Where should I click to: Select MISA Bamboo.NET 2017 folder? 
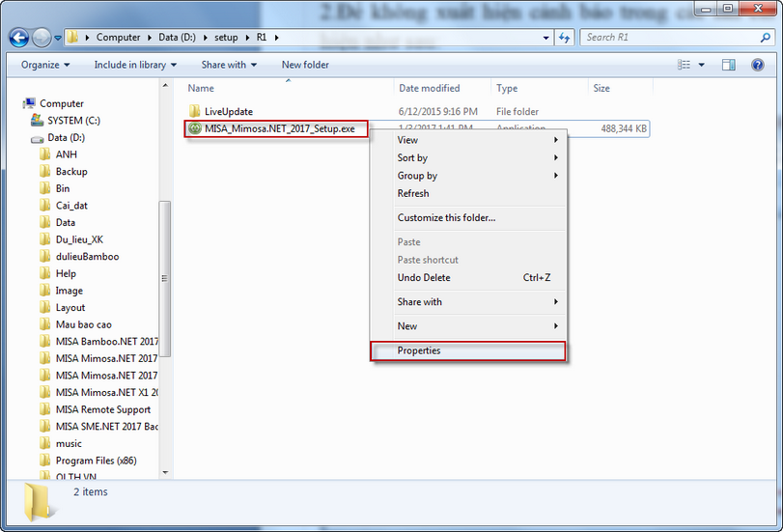coord(98,341)
